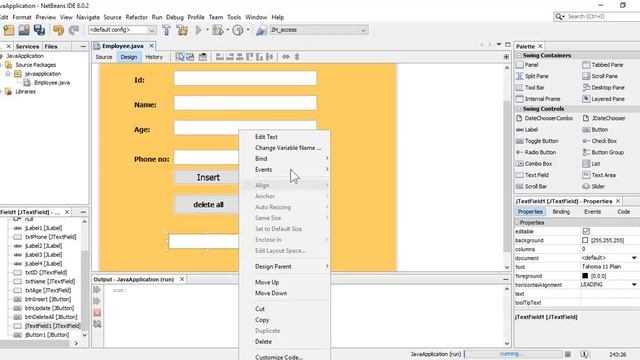Click the red Stop icon in Output
The height and width of the screenshot is (360, 640).
tap(97, 313)
